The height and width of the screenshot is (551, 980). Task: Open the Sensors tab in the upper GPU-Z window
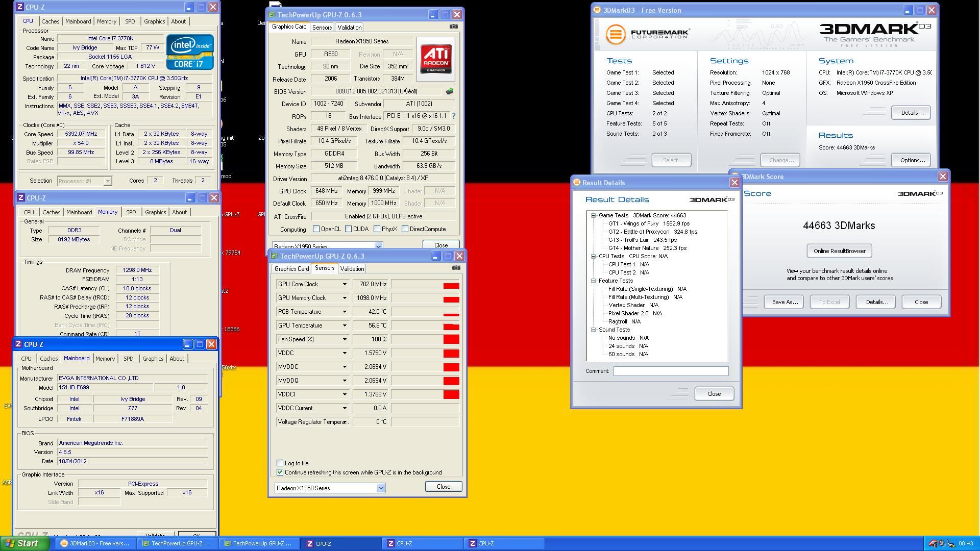322,28
